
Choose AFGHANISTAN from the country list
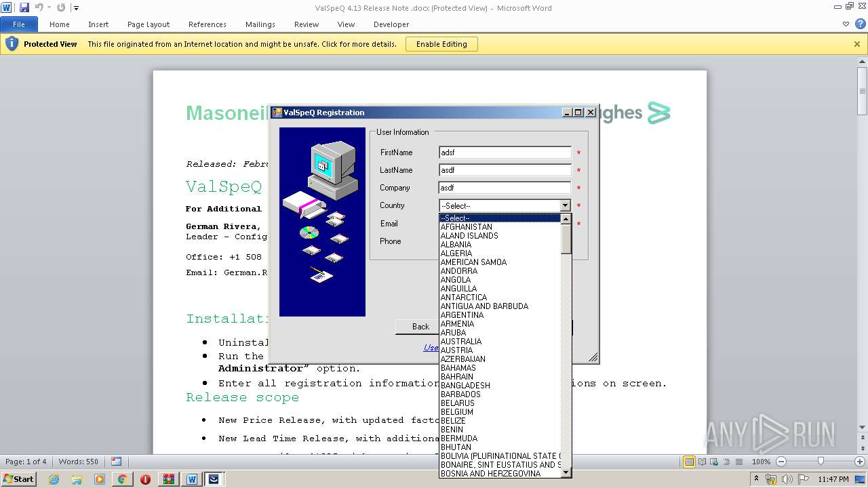[x=500, y=227]
